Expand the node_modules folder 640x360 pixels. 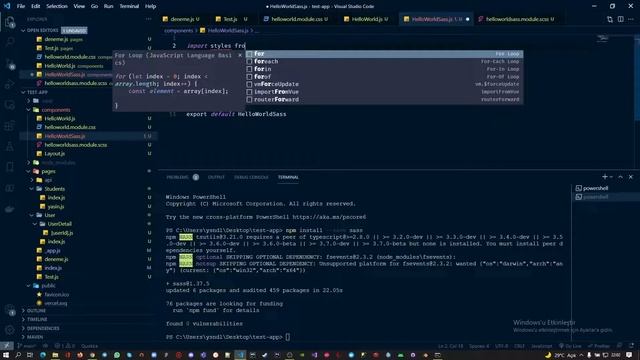click(x=29, y=162)
